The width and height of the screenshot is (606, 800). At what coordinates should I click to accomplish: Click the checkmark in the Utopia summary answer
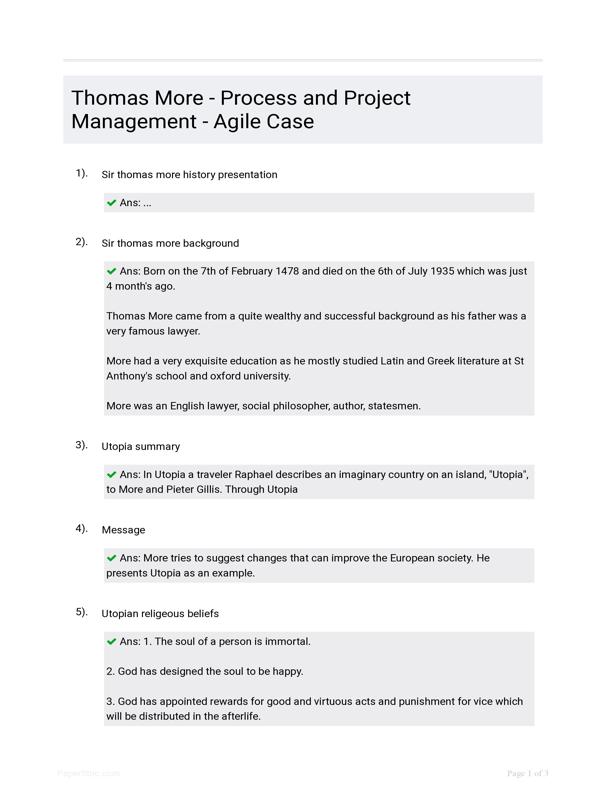pyautogui.click(x=112, y=474)
